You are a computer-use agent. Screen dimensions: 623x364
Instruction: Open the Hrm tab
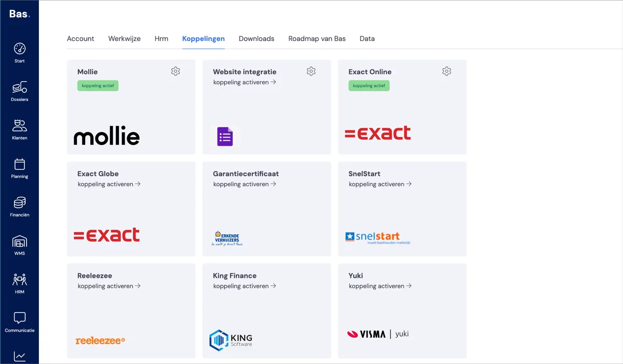[x=161, y=38]
